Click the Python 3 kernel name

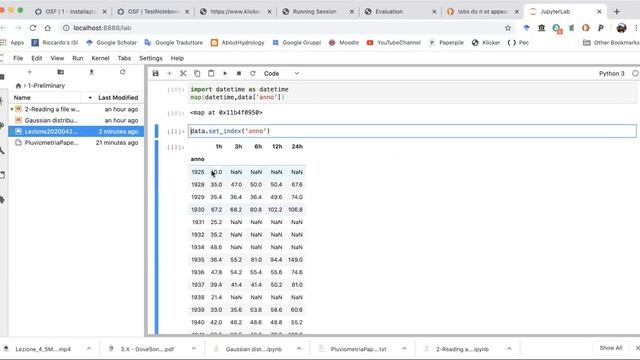(611, 73)
